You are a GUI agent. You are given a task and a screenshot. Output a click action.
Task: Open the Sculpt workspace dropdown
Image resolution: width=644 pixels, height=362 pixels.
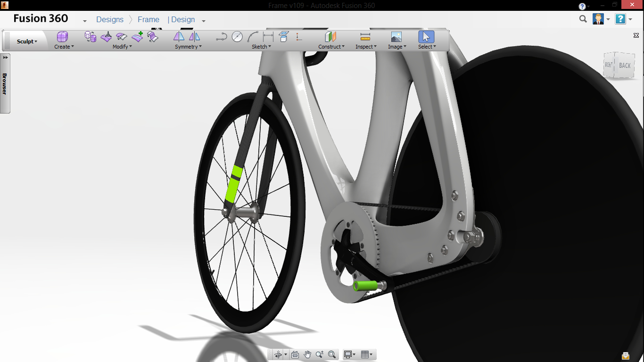click(27, 41)
